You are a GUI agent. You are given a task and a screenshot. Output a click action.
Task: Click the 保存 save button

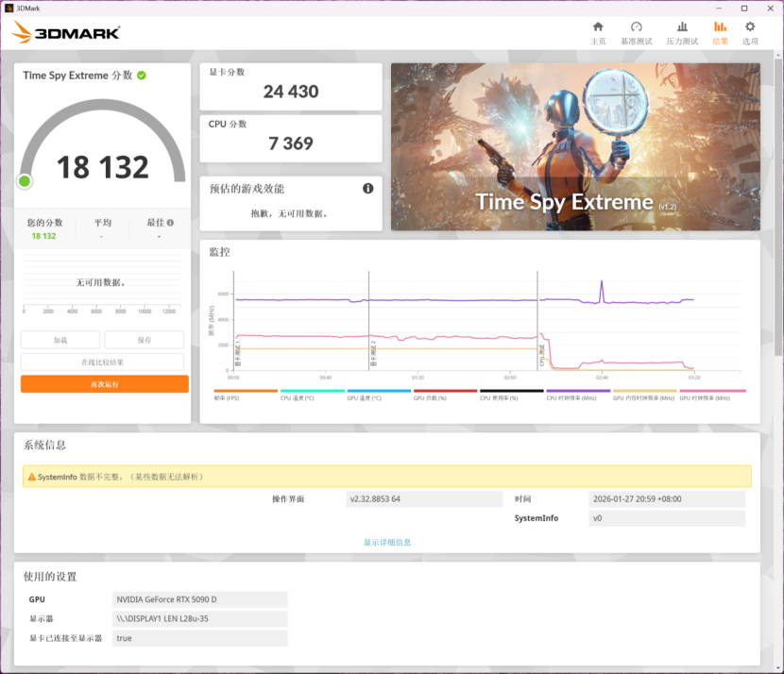coord(144,340)
